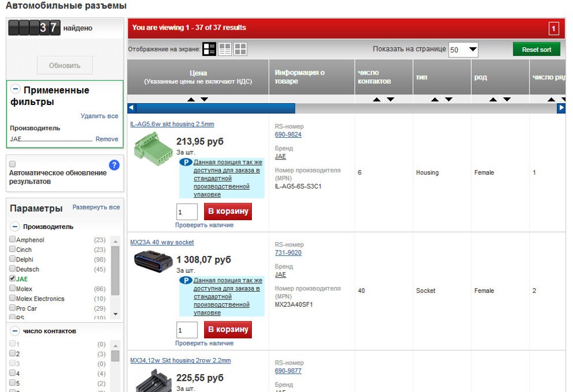573x392 pixels.
Task: Switch to compact table display view
Action: tap(224, 49)
